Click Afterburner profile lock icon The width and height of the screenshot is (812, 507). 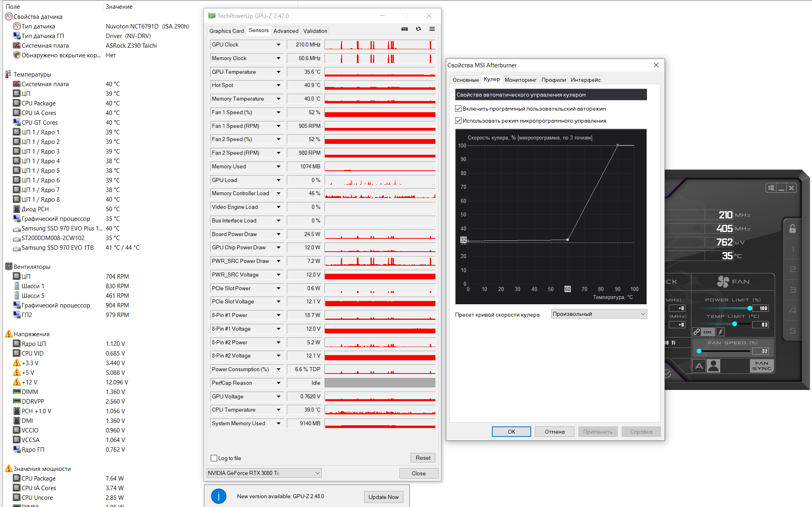point(792,229)
